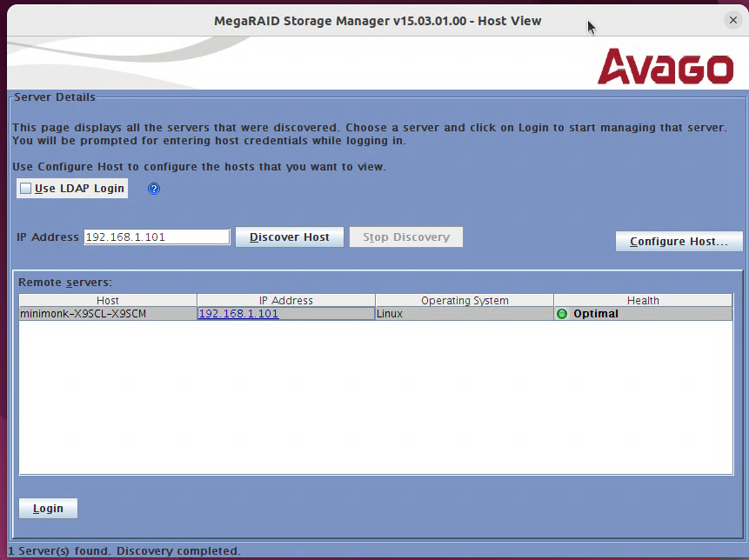This screenshot has height=560, width=749.
Task: Click the green Optimal health status icon
Action: [562, 314]
